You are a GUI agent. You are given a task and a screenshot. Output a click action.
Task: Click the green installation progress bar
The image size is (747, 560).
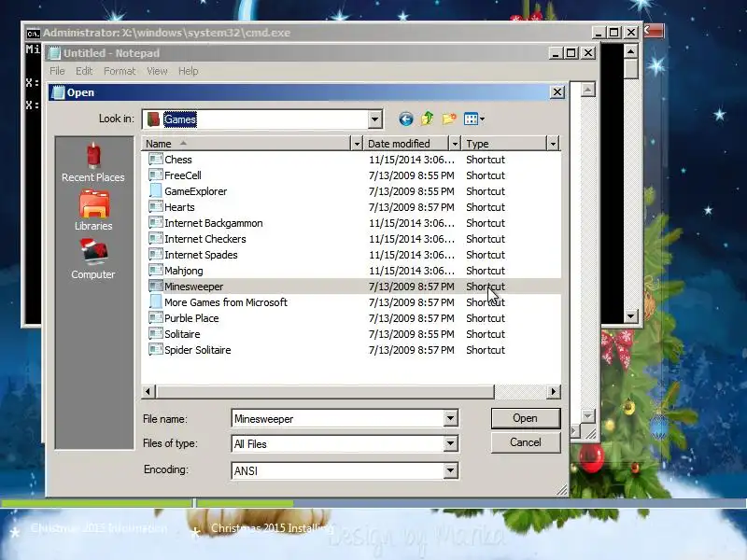[x=246, y=503]
